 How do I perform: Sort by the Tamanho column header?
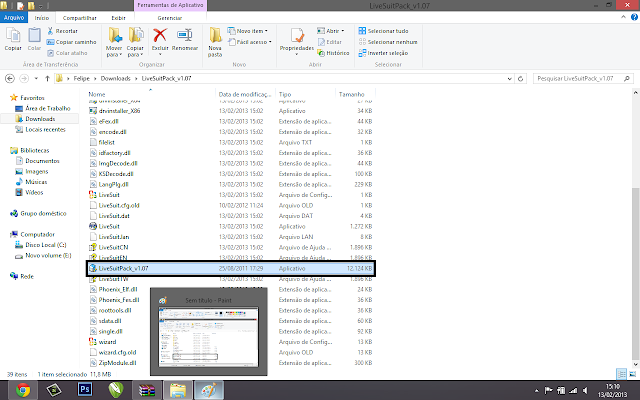click(x=351, y=94)
